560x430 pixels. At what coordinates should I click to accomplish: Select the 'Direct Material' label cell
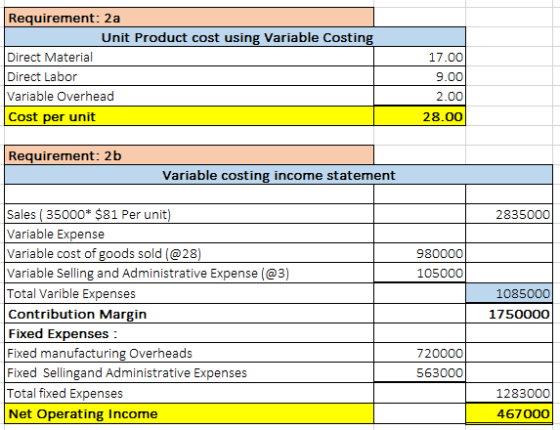point(189,57)
